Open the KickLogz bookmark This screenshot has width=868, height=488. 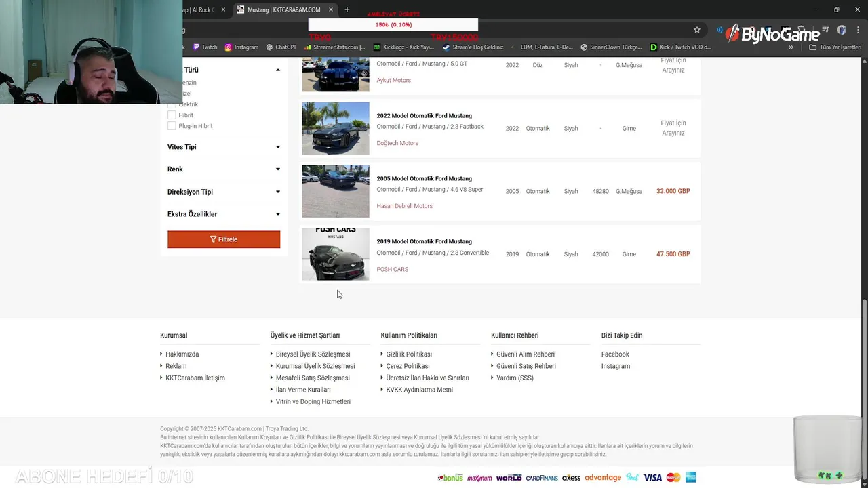point(403,47)
